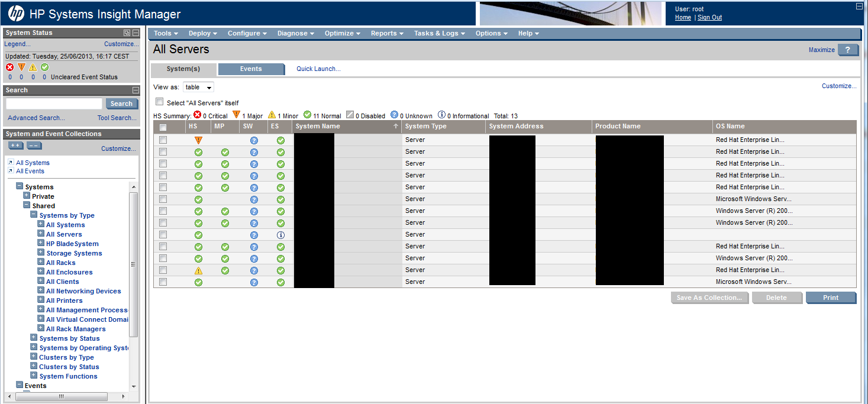This screenshot has height=404, width=868.
Task: Expand the Systems by Status node
Action: coord(34,338)
